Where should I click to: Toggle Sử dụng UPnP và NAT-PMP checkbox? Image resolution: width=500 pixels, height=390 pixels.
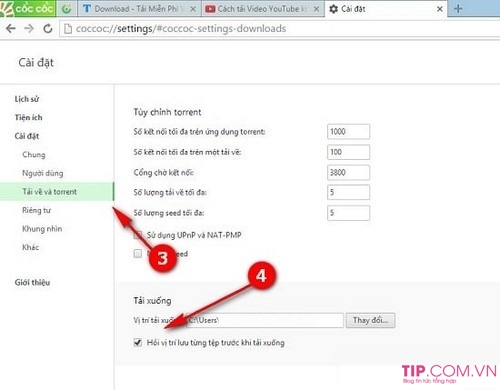[138, 235]
